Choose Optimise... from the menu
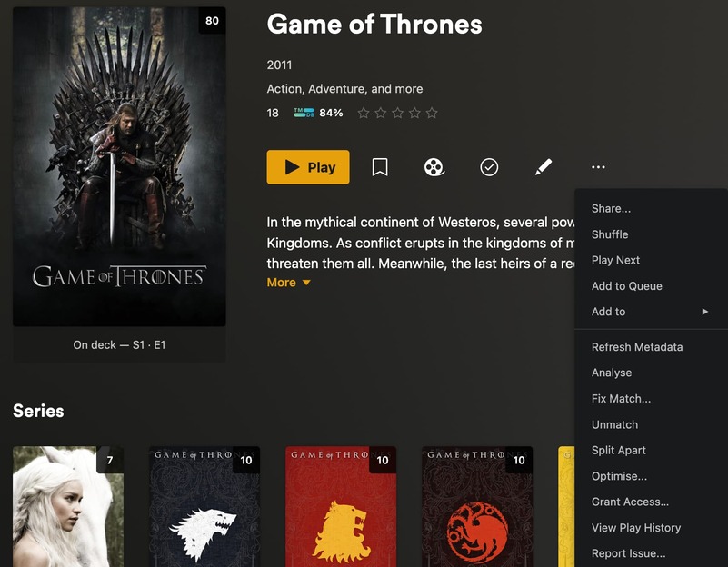 651,476
